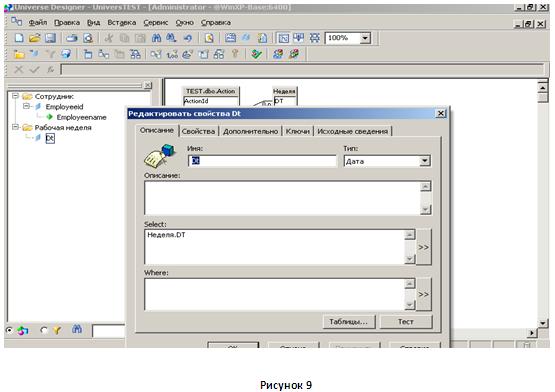Click the Save diskette toolbar icon
555x392 pixels.
[50, 38]
